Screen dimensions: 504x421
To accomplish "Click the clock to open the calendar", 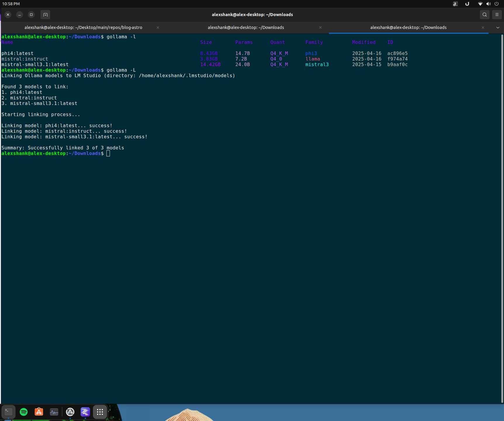I will point(11,4).
